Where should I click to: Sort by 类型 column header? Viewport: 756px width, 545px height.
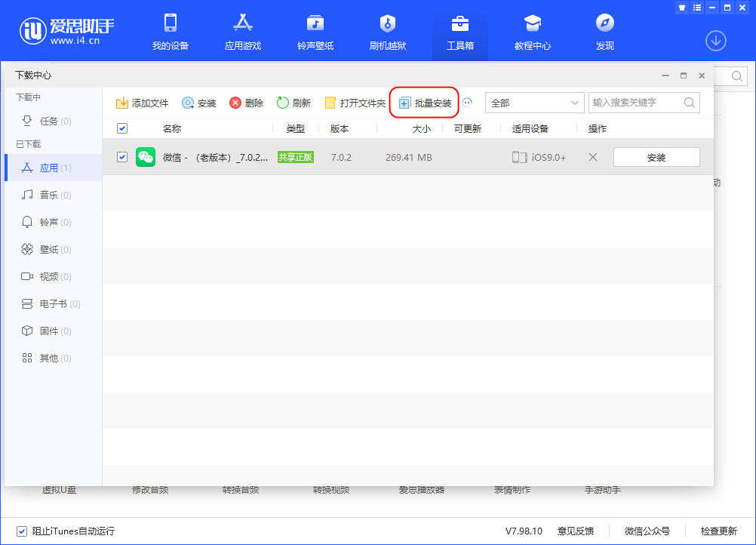295,129
